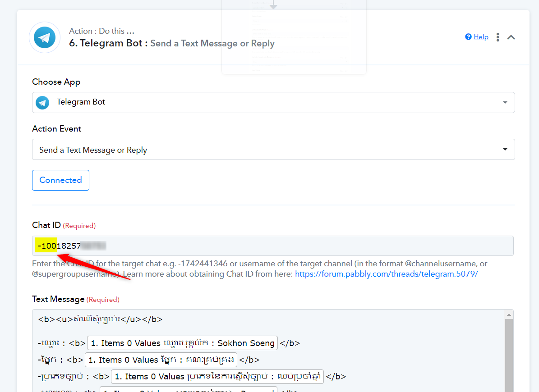Select the third mapped tag in Text Message
This screenshot has height=392, width=539.
coord(217,377)
